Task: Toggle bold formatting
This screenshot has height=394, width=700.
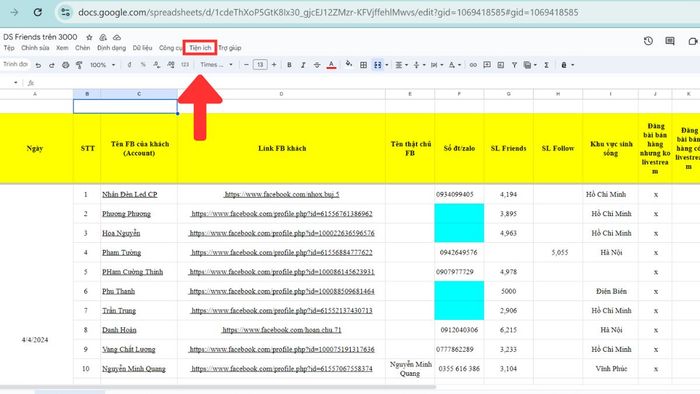Action: click(289, 65)
